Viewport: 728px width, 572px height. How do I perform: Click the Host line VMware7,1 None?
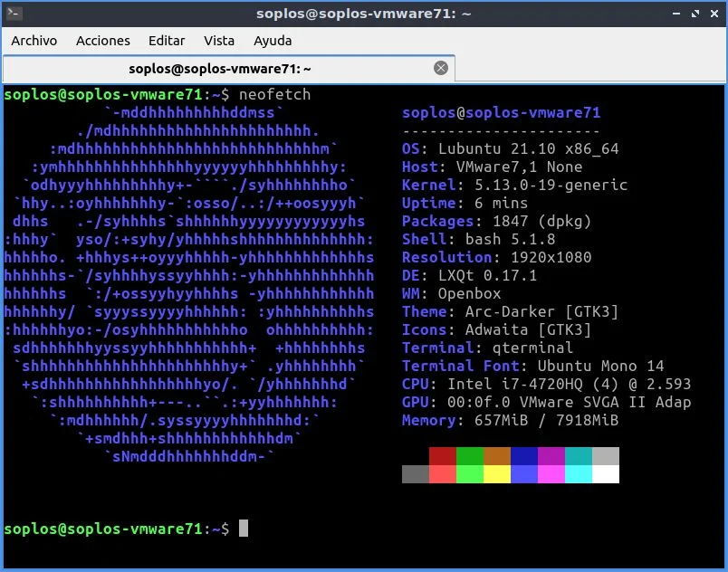click(x=493, y=167)
